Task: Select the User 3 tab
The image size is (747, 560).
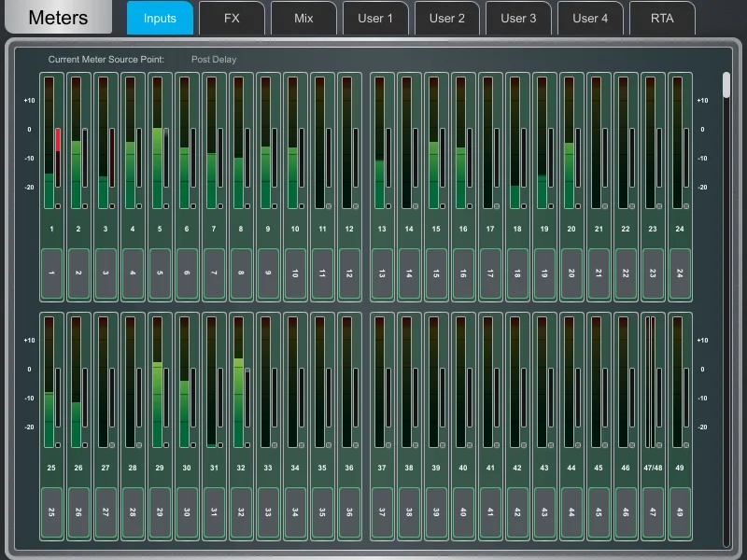Action: coord(518,18)
